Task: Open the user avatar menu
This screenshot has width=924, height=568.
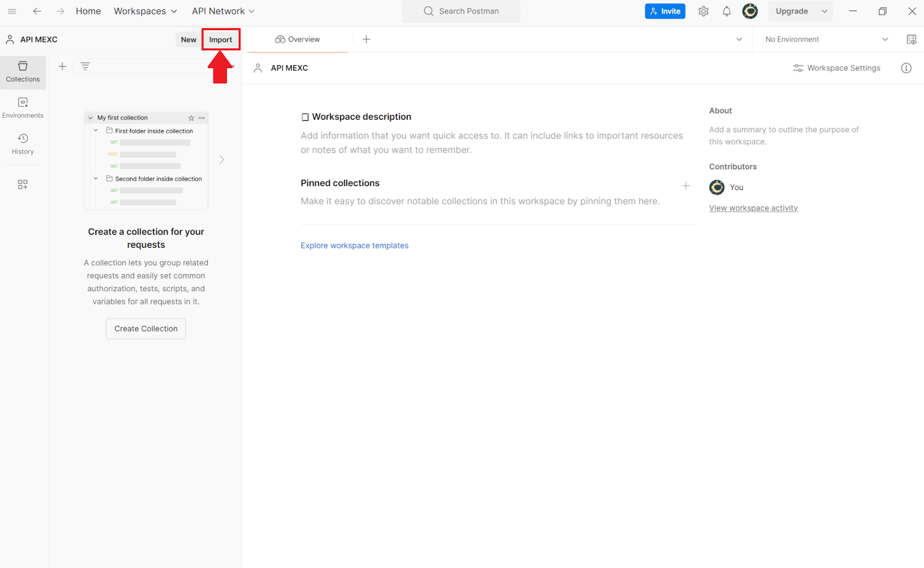Action: point(750,11)
